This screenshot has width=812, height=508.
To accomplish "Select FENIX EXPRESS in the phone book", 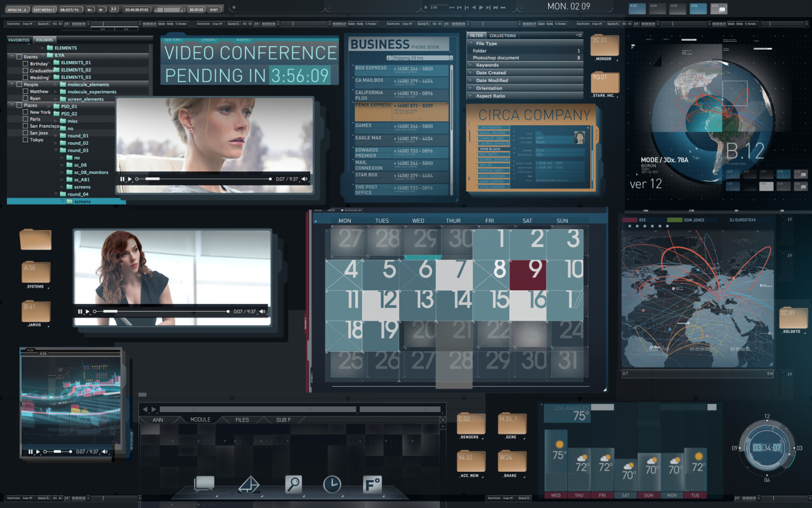I will pyautogui.click(x=402, y=111).
